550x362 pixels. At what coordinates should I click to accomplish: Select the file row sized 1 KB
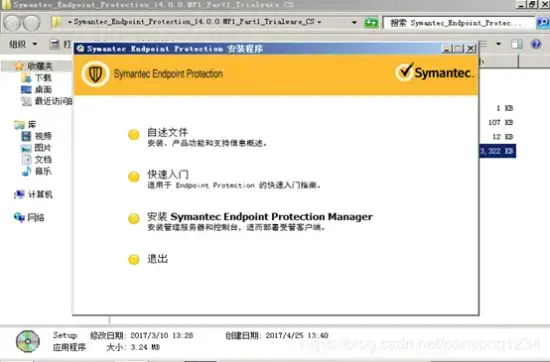coord(505,108)
